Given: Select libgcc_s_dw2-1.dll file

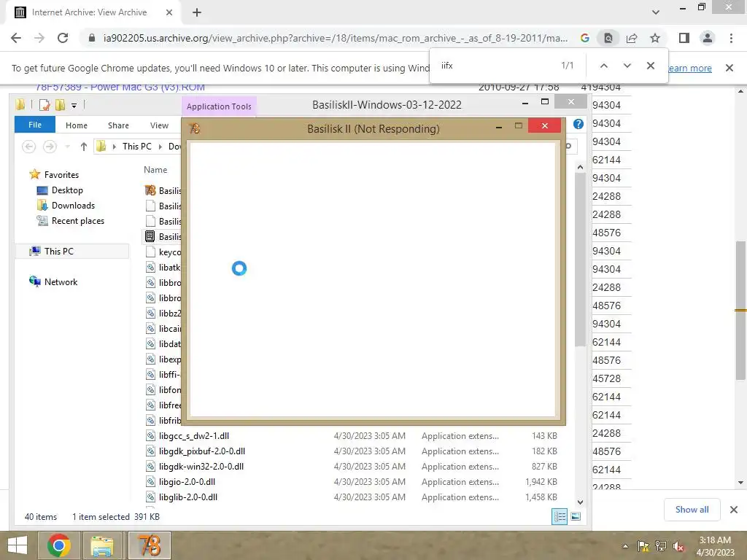Looking at the screenshot, I should tap(194, 436).
